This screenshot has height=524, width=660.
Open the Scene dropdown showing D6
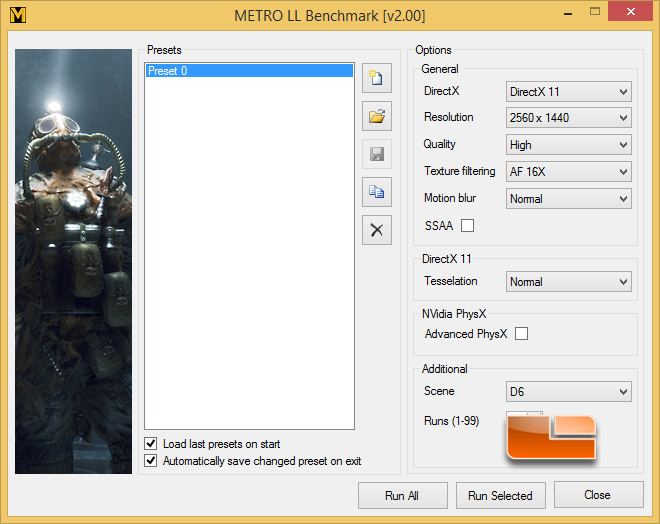click(569, 392)
